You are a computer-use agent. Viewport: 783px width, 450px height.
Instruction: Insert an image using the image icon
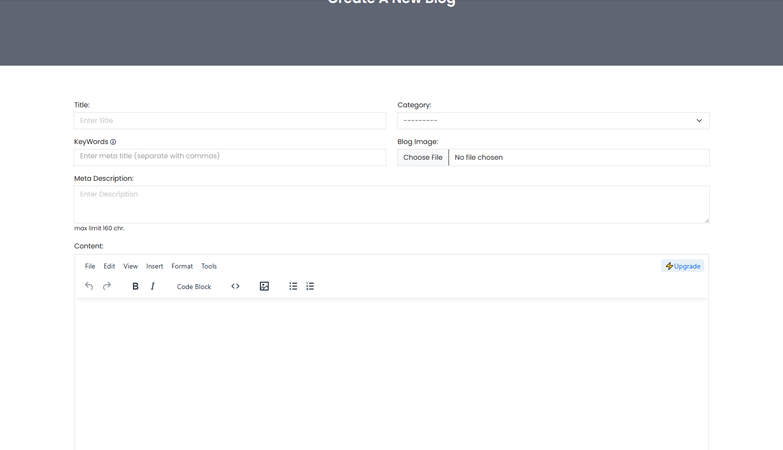[264, 286]
